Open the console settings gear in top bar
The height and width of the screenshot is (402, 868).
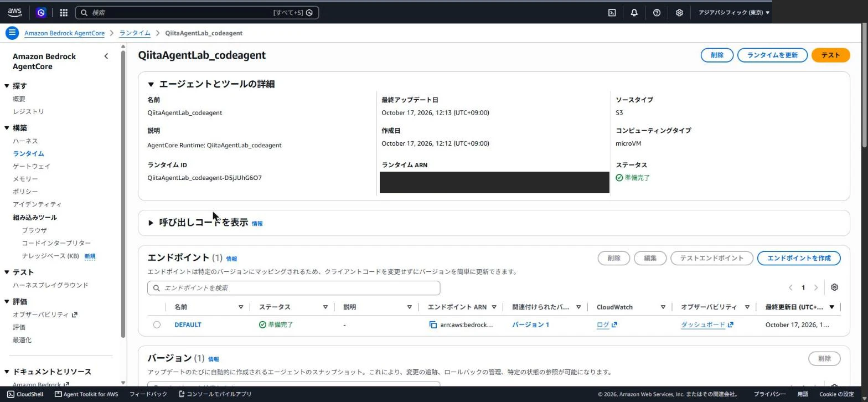(679, 12)
